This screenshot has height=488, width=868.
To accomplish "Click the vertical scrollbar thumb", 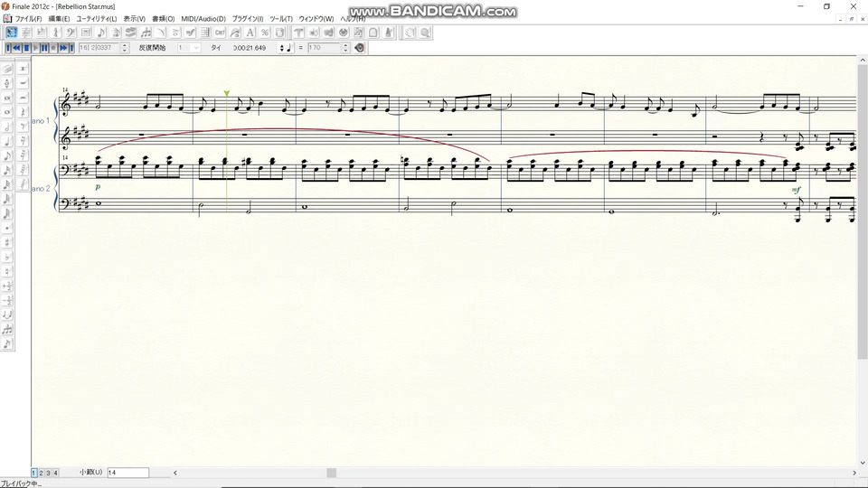I will coord(863,211).
